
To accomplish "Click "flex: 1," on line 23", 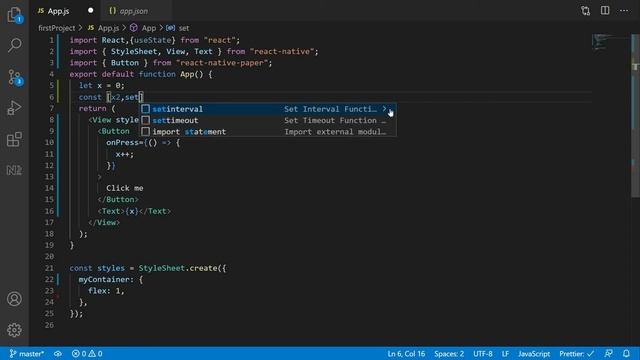I will 106,291.
